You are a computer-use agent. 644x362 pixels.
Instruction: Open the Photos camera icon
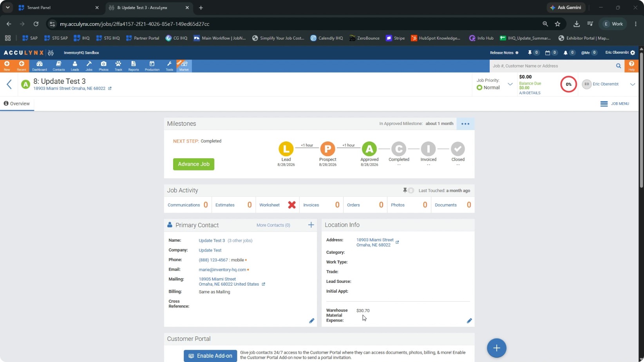[103, 66]
